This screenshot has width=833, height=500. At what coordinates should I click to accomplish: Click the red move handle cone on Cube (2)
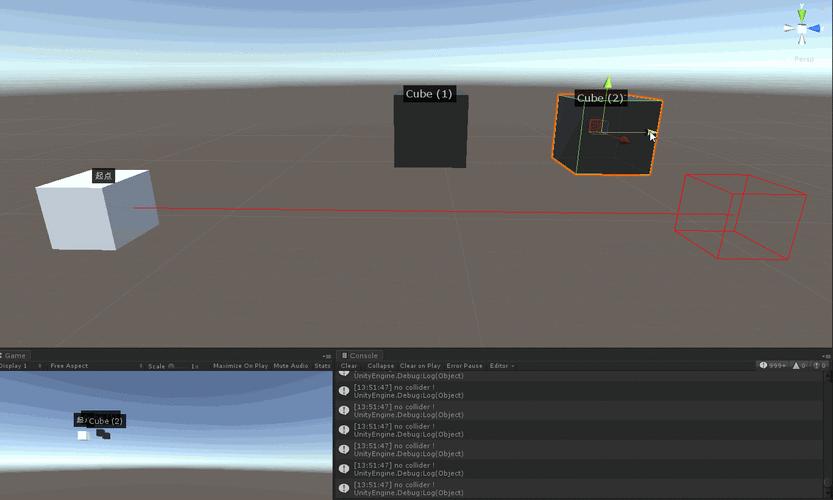[624, 140]
